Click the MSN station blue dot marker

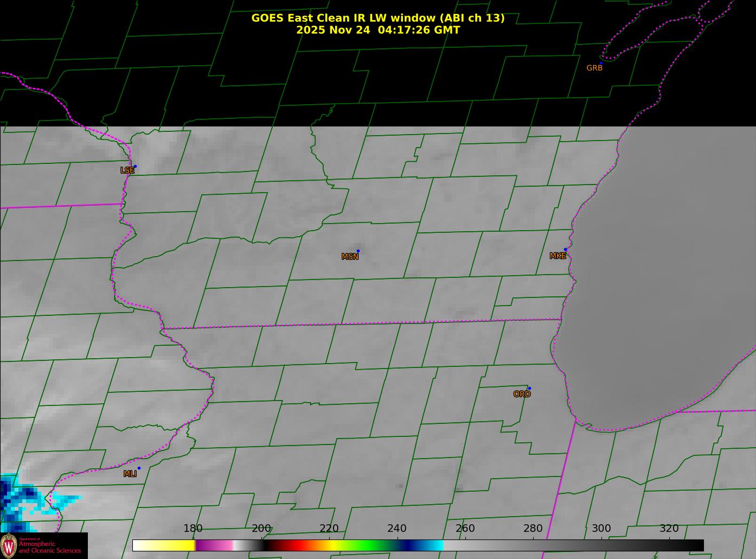(358, 251)
